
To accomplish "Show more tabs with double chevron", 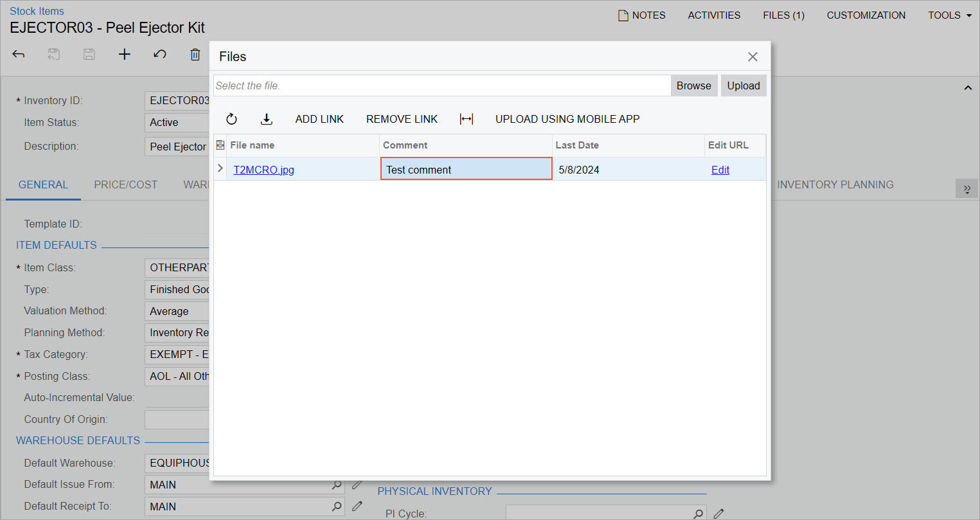I will coord(967,189).
